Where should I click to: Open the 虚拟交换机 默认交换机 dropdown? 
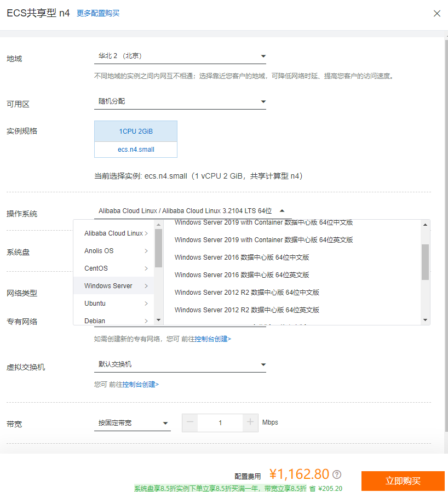click(x=180, y=364)
